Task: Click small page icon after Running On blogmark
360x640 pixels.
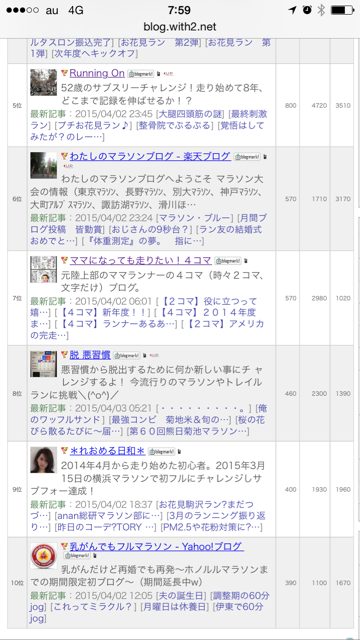Action: 159,74
